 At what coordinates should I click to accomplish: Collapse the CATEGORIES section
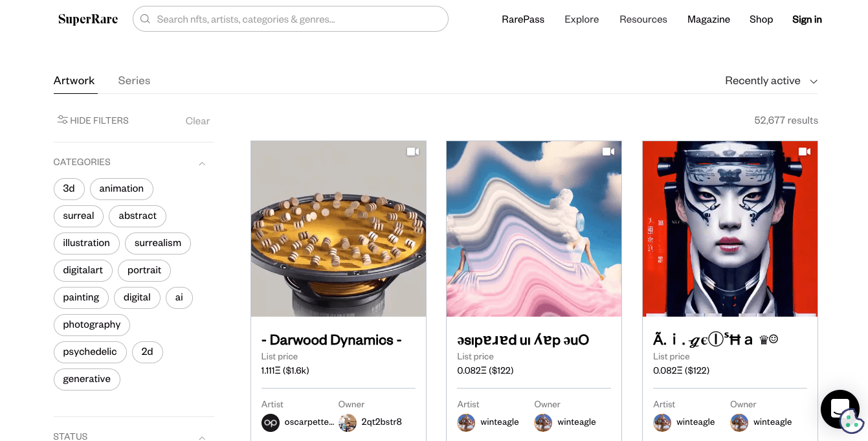tap(201, 163)
